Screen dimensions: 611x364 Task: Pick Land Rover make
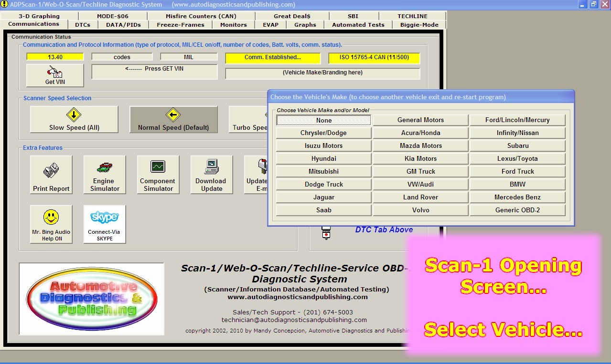421,198
